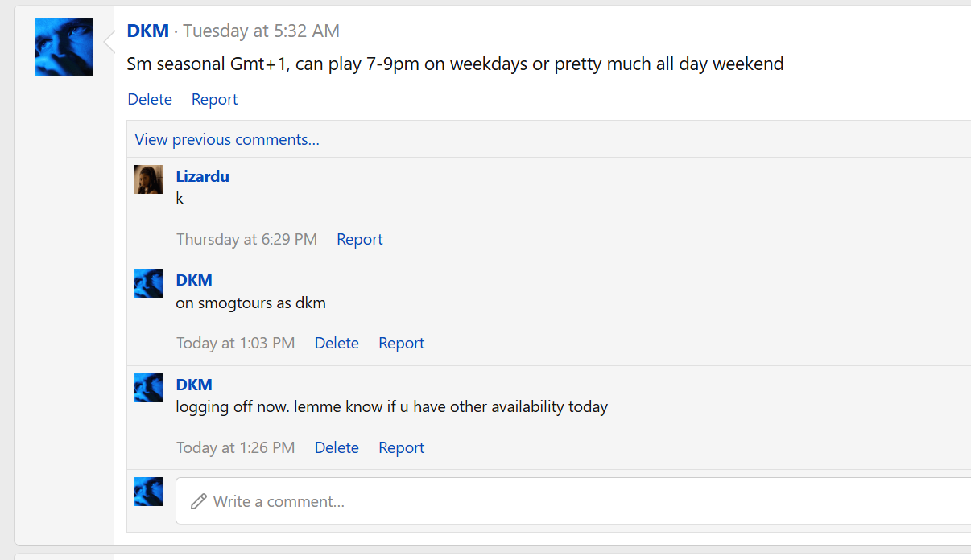Click the pencil icon in the comment field
The height and width of the screenshot is (560, 971).
[198, 501]
